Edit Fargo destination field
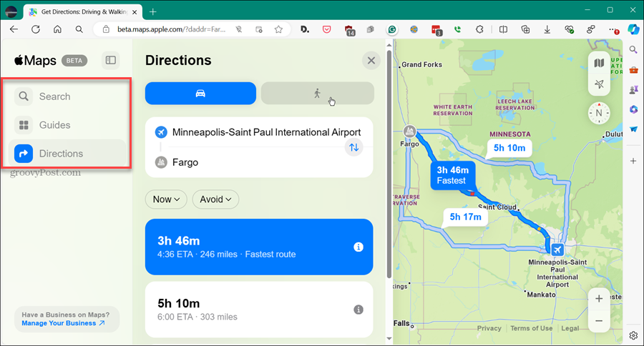The height and width of the screenshot is (346, 644). [x=185, y=162]
